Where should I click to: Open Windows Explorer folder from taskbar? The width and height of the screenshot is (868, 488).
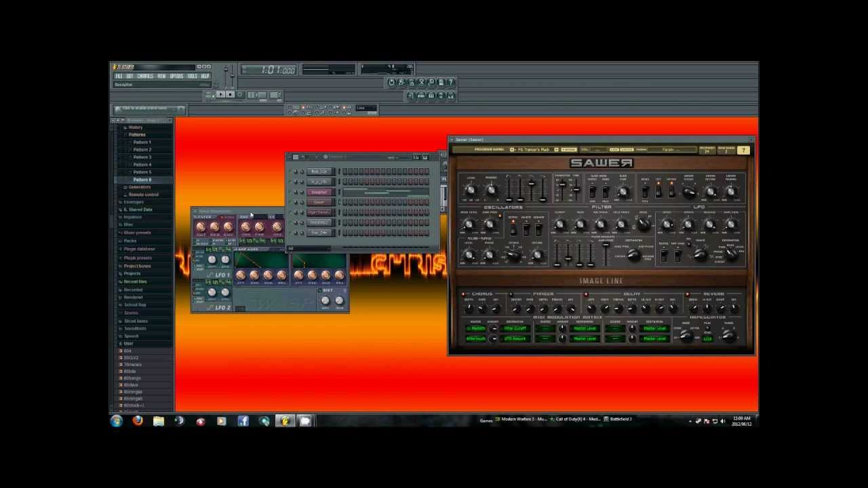159,421
